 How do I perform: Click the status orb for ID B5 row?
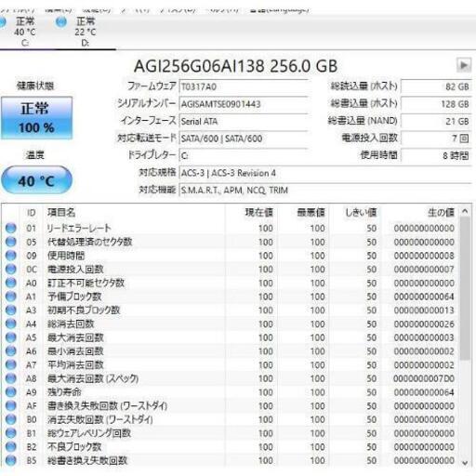click(x=11, y=460)
